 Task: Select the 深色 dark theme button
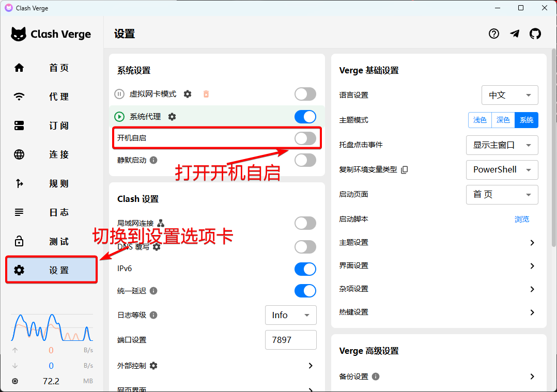click(503, 120)
